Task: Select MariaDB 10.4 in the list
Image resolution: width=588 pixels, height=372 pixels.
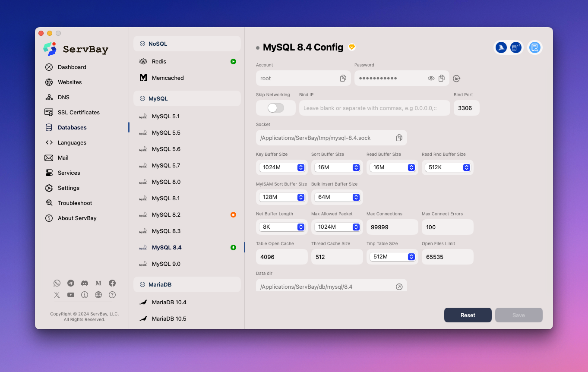Action: click(x=187, y=302)
